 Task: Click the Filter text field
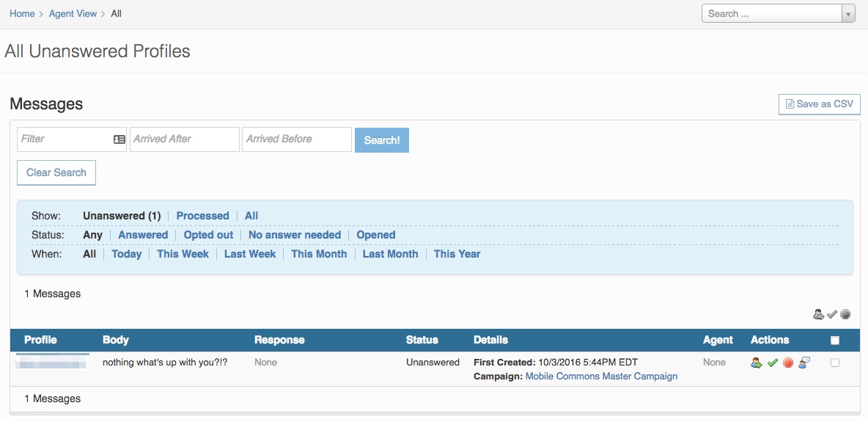72,139
